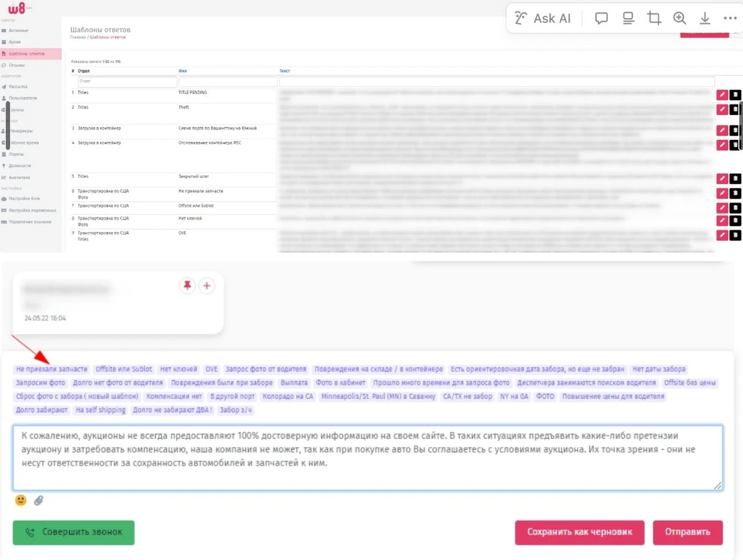This screenshot has height=560, width=743.
Task: Open the three-dots more options menu
Action: coord(729,19)
